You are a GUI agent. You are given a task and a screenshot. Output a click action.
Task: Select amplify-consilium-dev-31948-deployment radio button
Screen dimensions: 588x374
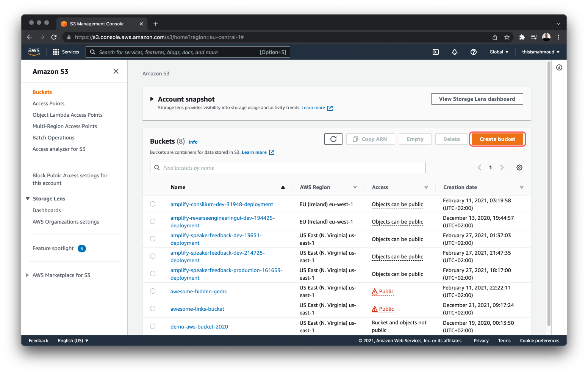coord(153,204)
